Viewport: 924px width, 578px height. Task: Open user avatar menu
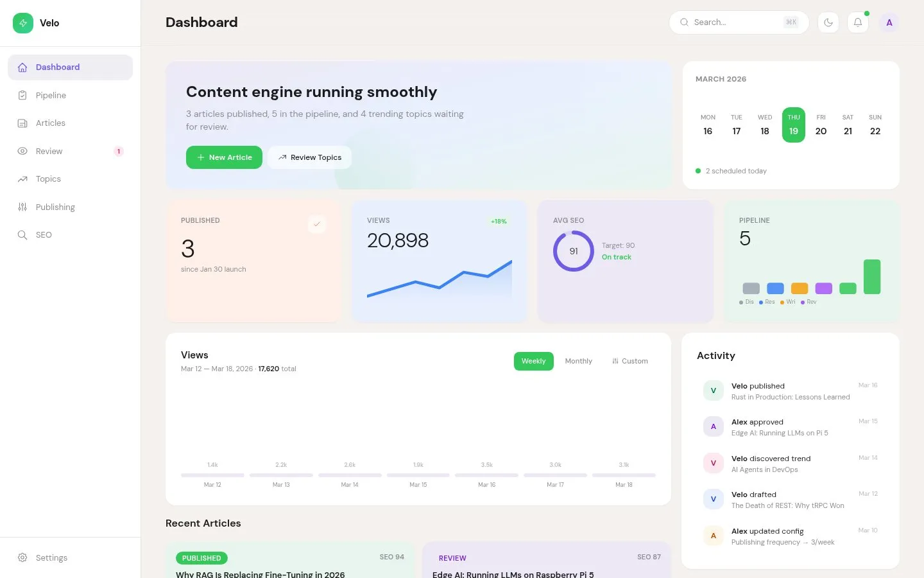(889, 22)
